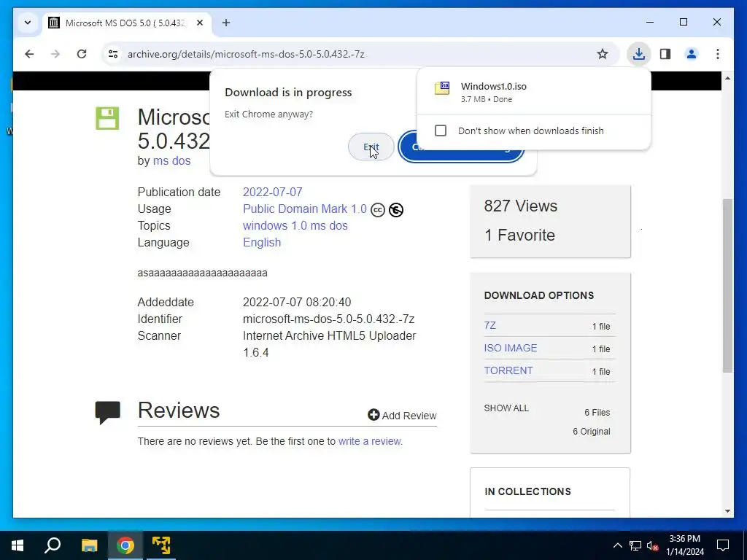Click the Addeddate value 2022-07-07 08:20:40
Viewport: 747px width, 560px height.
[x=297, y=302]
